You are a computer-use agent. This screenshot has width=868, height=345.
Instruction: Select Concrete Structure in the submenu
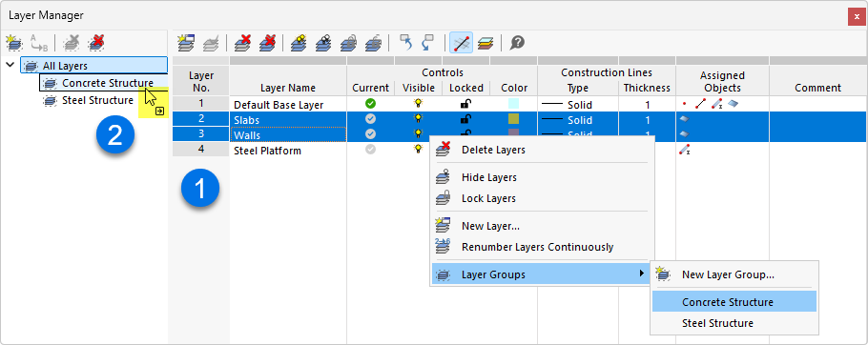(x=734, y=302)
